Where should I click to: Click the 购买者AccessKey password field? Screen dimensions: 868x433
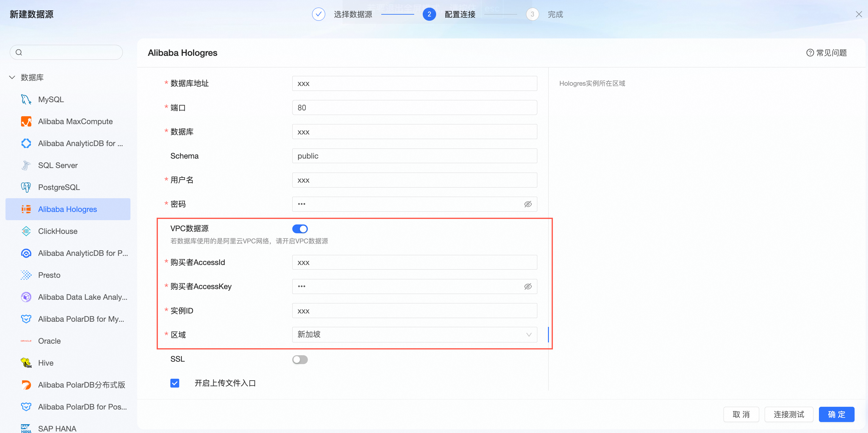coord(414,286)
